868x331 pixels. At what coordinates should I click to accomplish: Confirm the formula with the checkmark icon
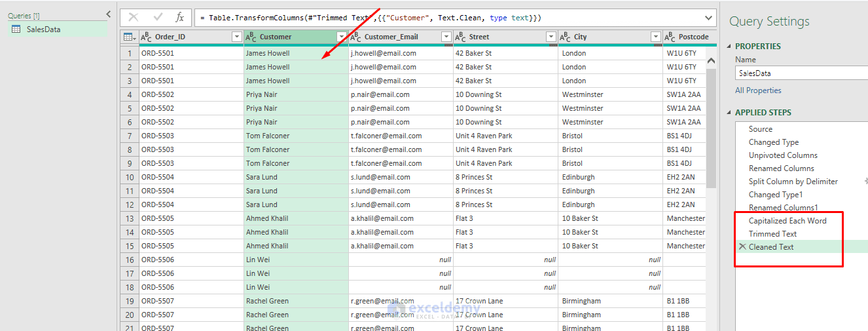click(158, 18)
